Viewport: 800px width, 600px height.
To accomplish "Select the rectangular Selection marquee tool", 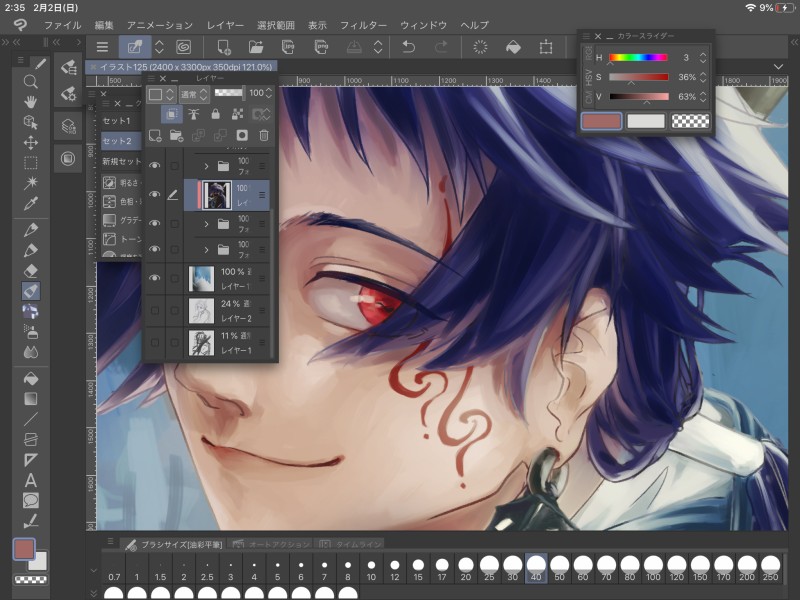I will pyautogui.click(x=31, y=163).
